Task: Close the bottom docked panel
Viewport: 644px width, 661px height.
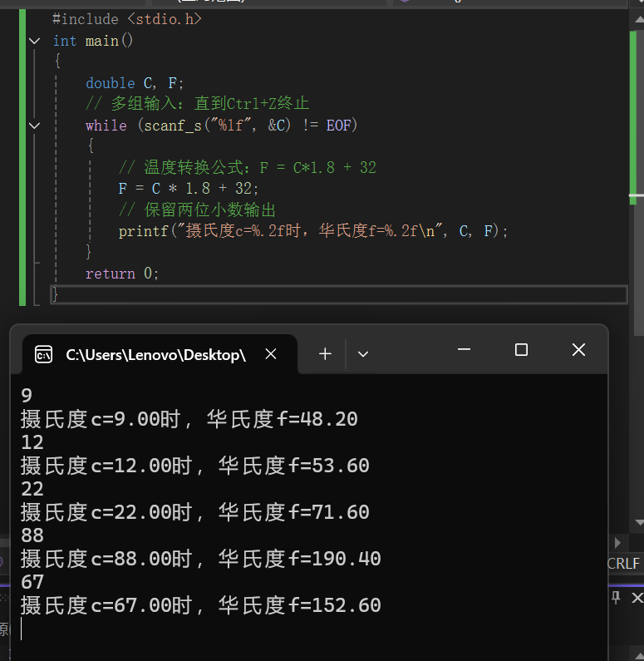Action: point(637,597)
